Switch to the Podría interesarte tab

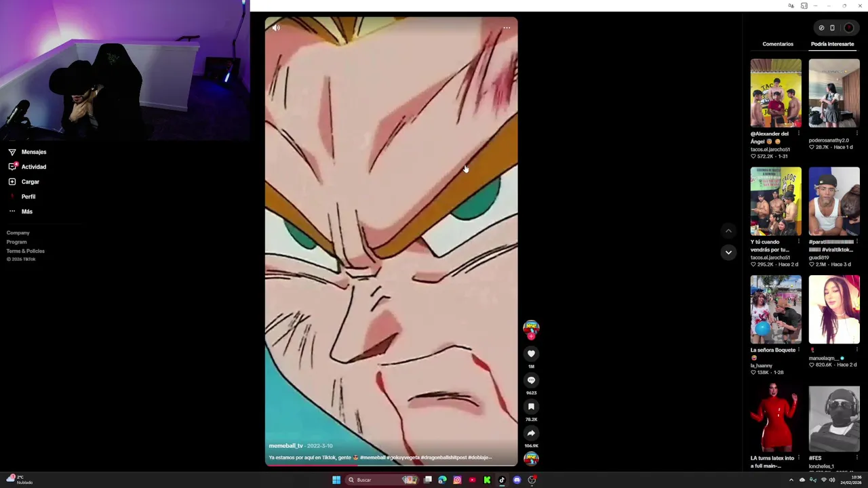832,44
